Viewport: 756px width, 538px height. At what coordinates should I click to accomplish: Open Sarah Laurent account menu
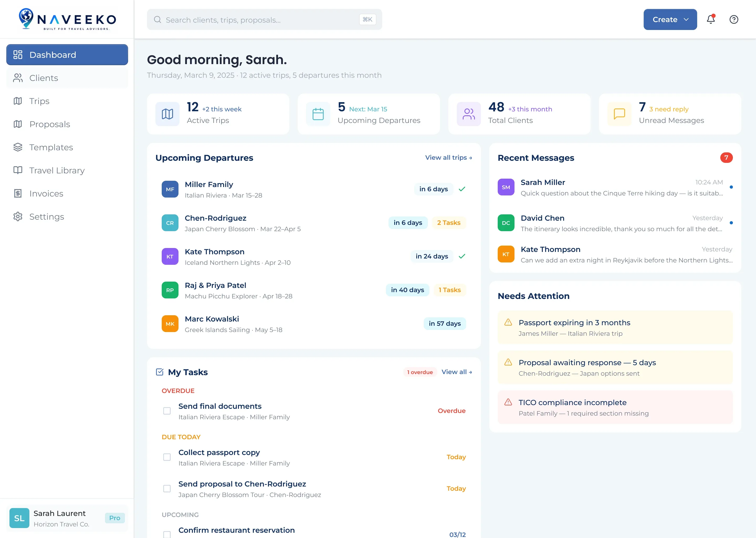click(67, 519)
